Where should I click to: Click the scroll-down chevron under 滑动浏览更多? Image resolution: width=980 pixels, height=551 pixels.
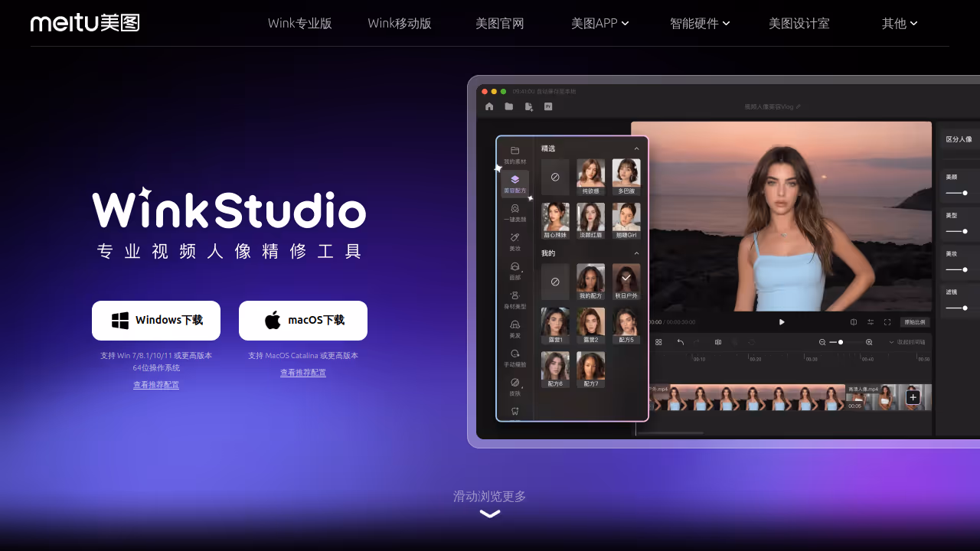(x=490, y=514)
